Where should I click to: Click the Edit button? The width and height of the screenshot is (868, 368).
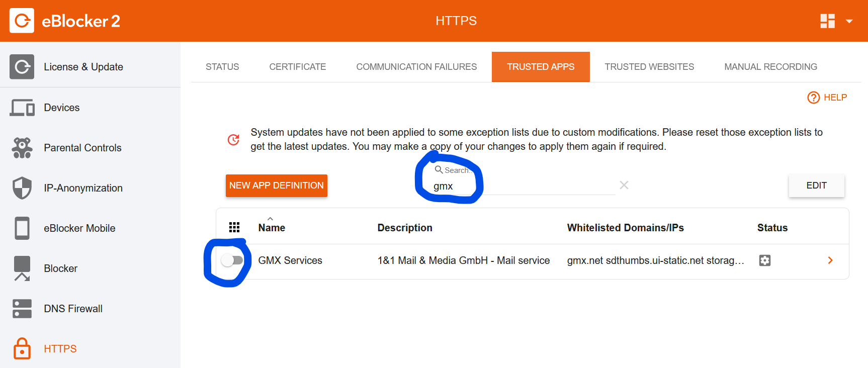817,186
